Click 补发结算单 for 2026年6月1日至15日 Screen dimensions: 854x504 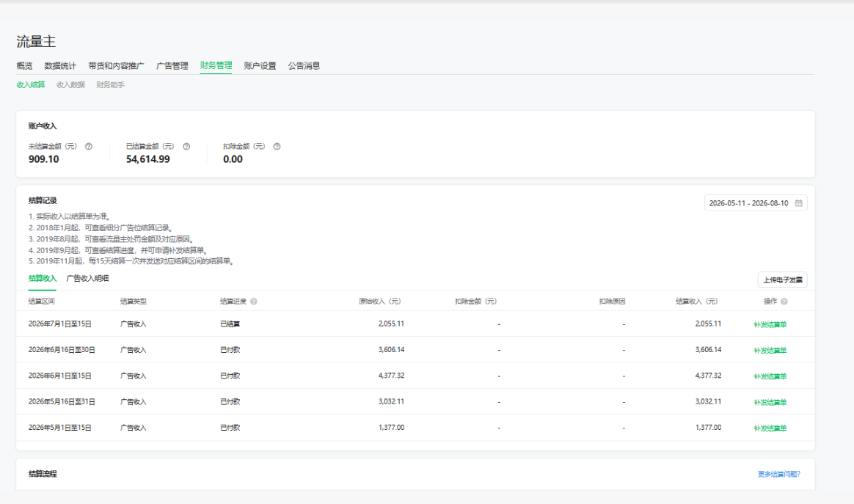tap(770, 376)
